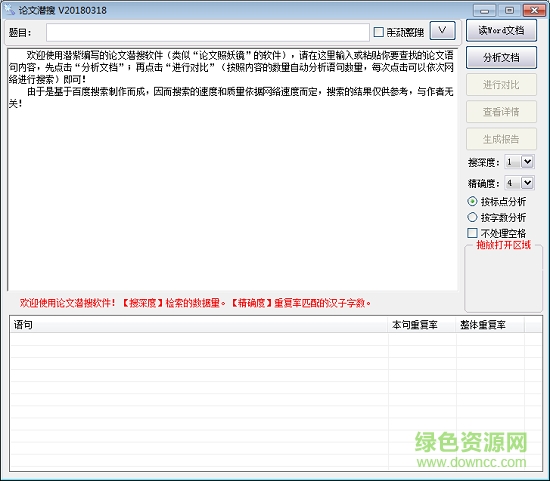
Task: Click the 题目 label
Action: pyautogui.click(x=20, y=33)
